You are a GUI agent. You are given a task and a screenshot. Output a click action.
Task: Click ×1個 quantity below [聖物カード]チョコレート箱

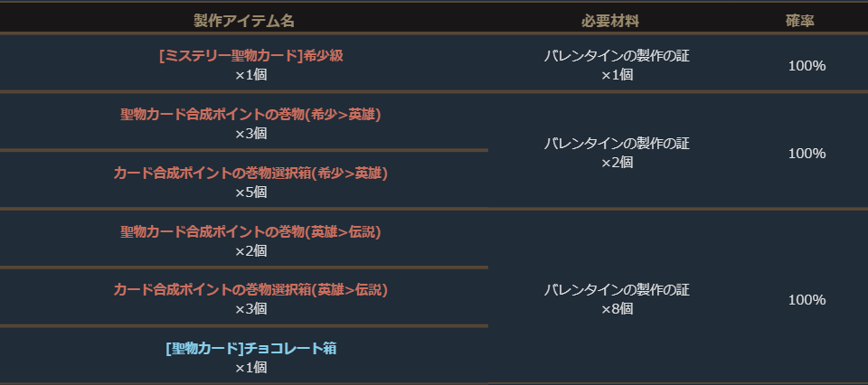pyautogui.click(x=250, y=368)
